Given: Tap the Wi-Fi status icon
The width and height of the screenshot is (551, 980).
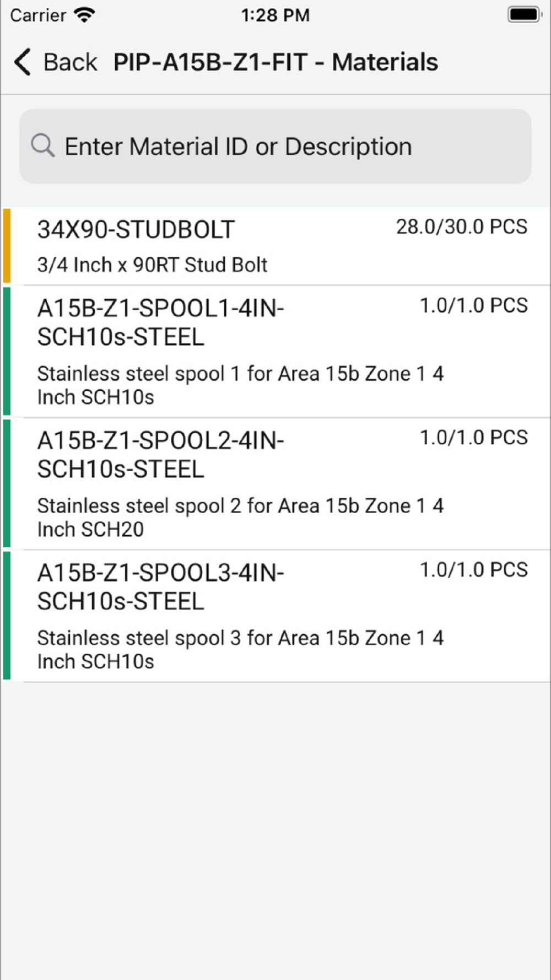Looking at the screenshot, I should pos(84,15).
